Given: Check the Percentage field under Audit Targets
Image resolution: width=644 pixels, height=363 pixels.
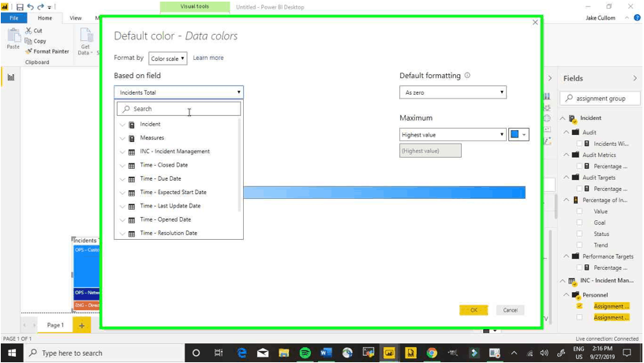Looking at the screenshot, I should point(579,189).
